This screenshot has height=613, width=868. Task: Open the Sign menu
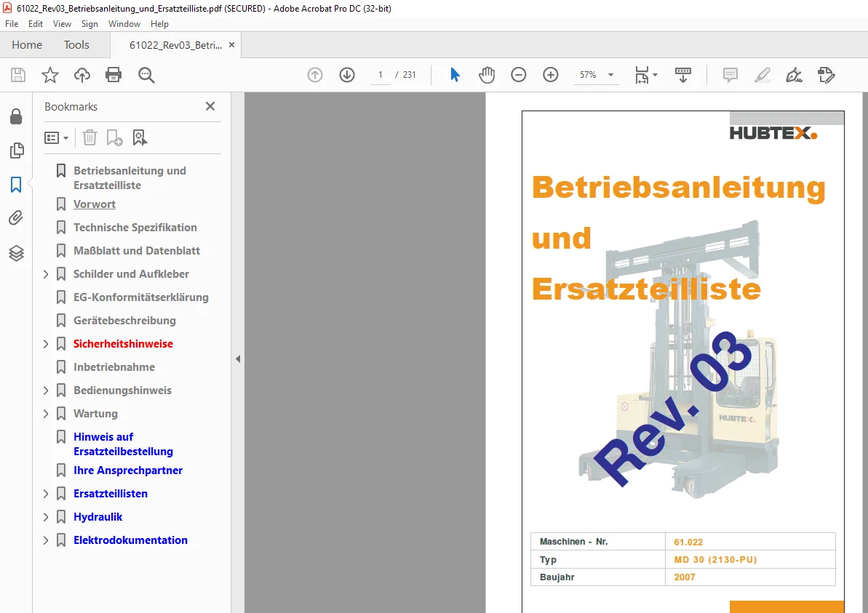click(x=89, y=24)
